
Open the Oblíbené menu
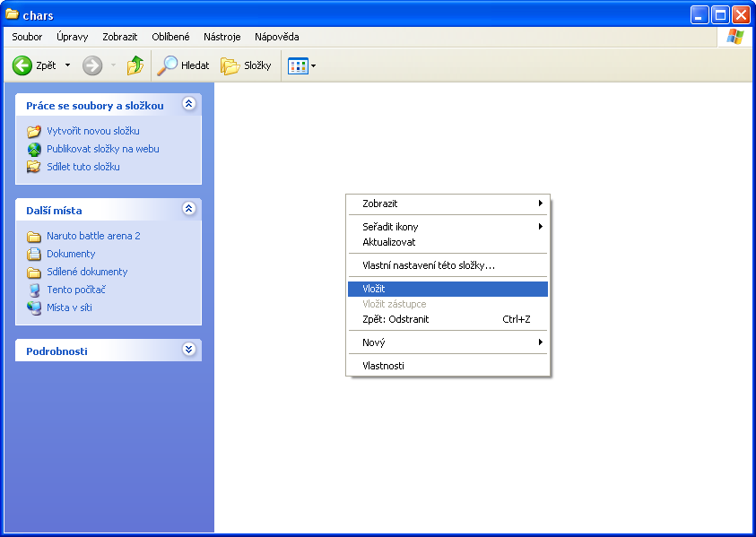click(x=170, y=37)
